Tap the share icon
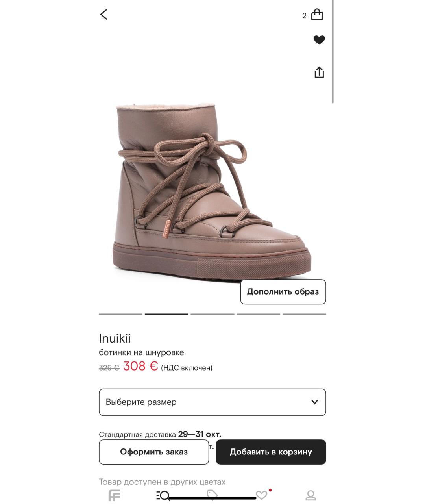Viewport: 425px width, 504px height. point(319,72)
